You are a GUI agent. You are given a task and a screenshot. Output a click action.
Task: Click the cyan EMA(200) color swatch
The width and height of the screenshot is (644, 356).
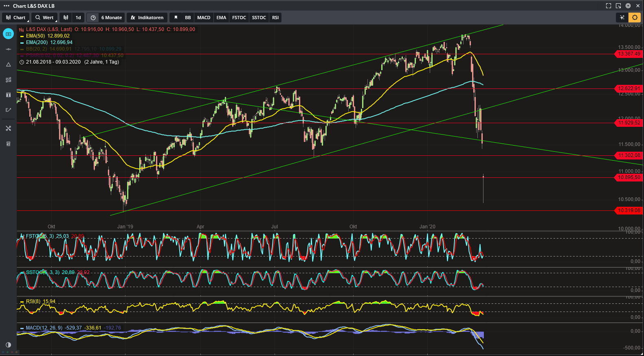click(22, 43)
